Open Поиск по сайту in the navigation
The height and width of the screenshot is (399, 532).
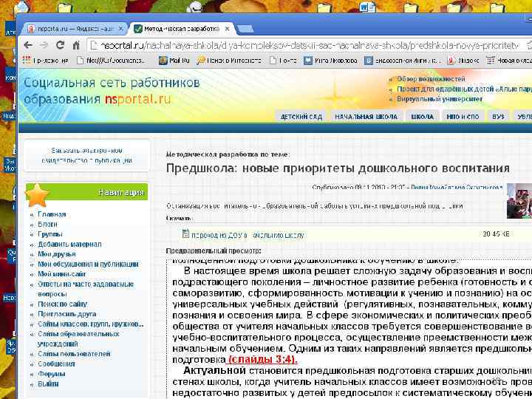[62, 304]
